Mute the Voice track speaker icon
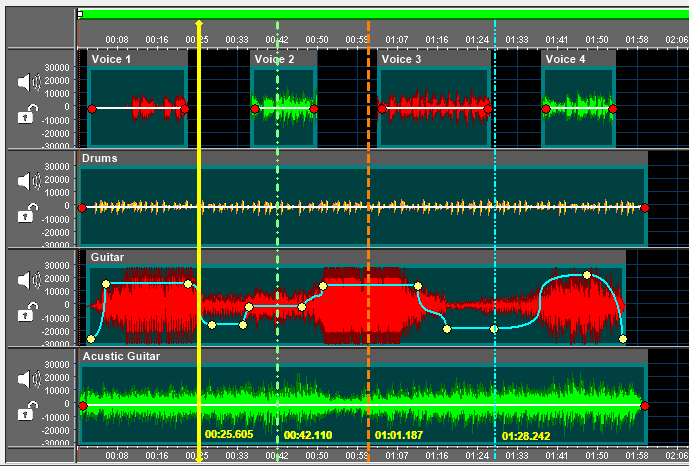The image size is (689, 466). click(x=30, y=83)
